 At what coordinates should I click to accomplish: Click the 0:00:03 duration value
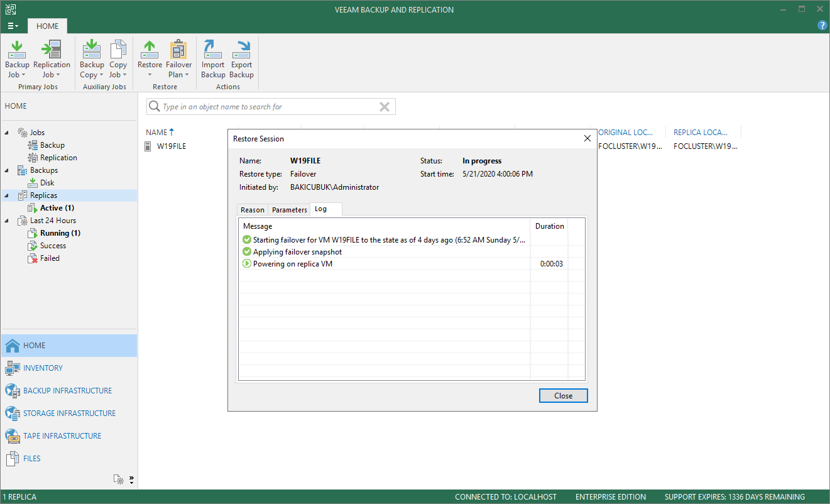[552, 264]
